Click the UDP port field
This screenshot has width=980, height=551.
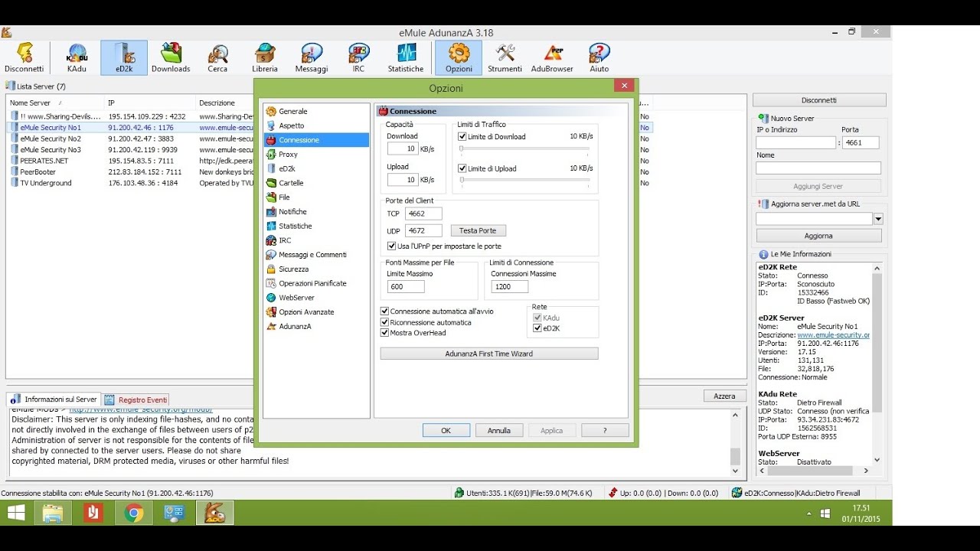(423, 230)
